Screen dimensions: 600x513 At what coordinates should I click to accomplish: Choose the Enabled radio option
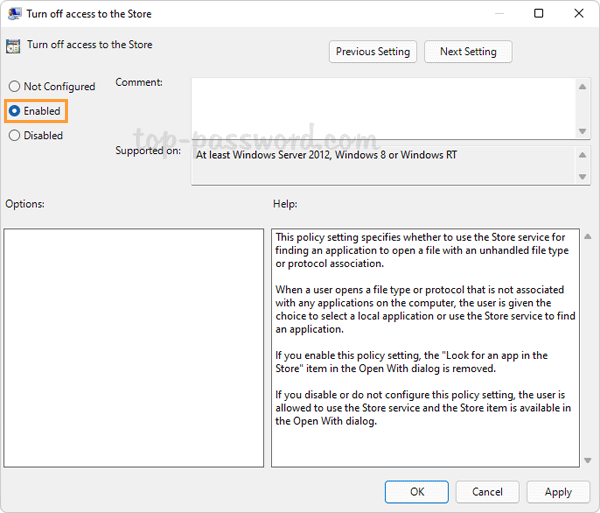[14, 111]
